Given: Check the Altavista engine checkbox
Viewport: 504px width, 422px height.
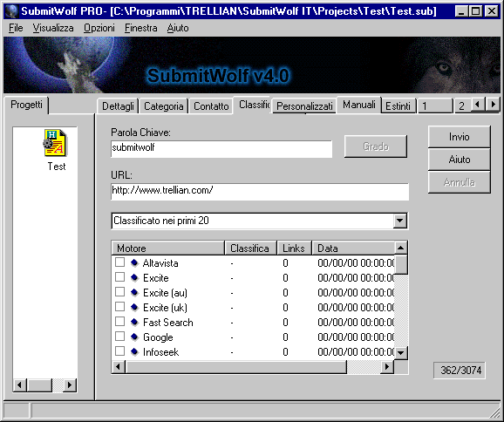Looking at the screenshot, I should point(119,262).
